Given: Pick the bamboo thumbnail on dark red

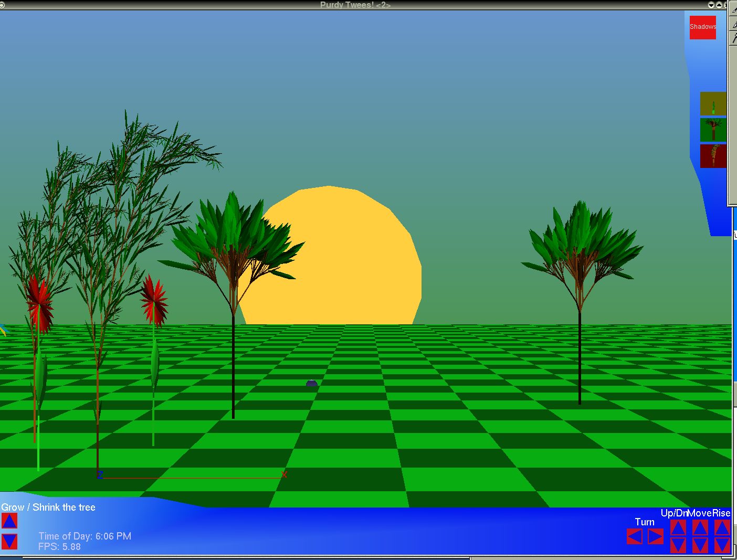Looking at the screenshot, I should click(713, 156).
